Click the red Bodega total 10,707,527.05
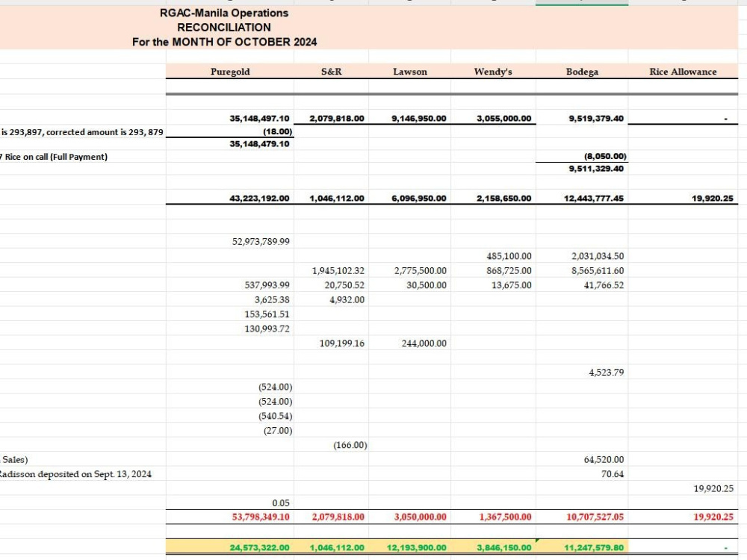747x560 pixels. coord(595,517)
